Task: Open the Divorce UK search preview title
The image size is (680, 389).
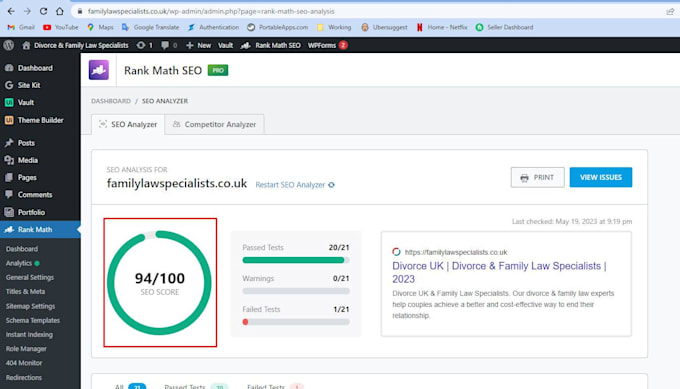Action: (499, 272)
